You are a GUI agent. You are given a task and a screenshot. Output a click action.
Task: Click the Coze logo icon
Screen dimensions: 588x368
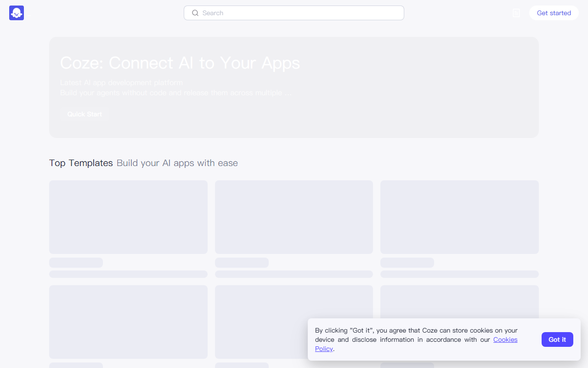click(17, 13)
